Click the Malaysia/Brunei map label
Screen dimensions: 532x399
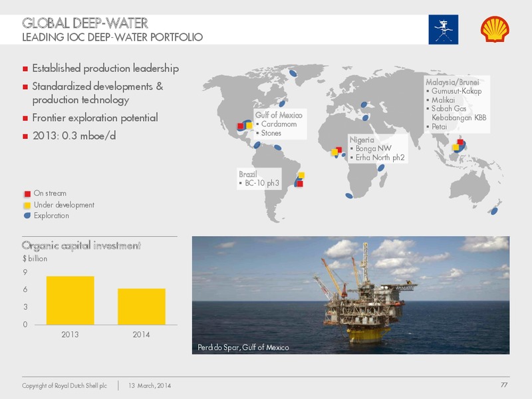(452, 82)
